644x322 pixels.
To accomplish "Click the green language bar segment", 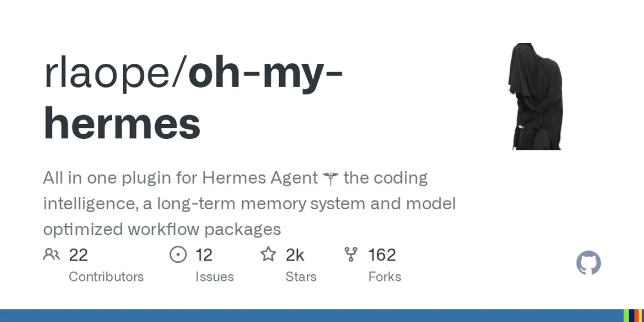I will click(x=626, y=315).
